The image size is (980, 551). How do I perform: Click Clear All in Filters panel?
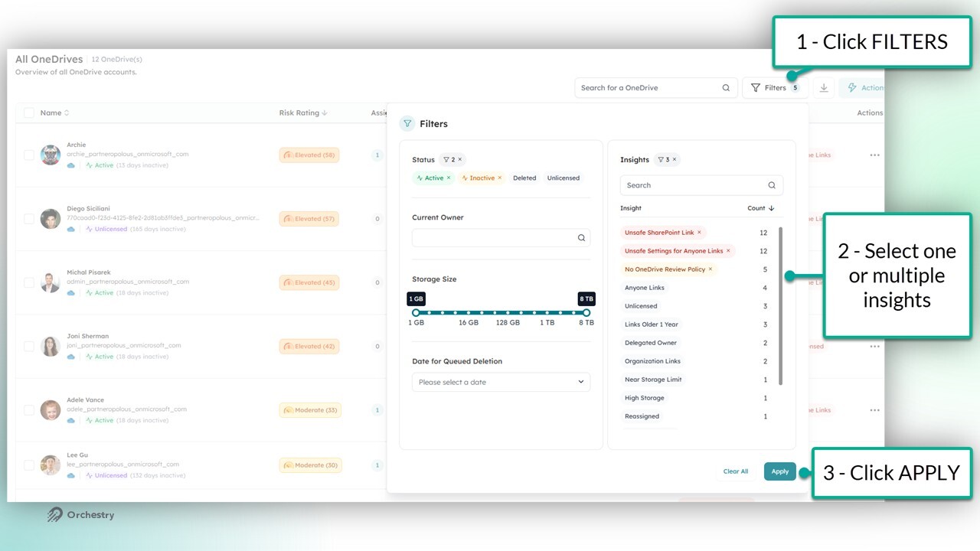click(x=736, y=471)
